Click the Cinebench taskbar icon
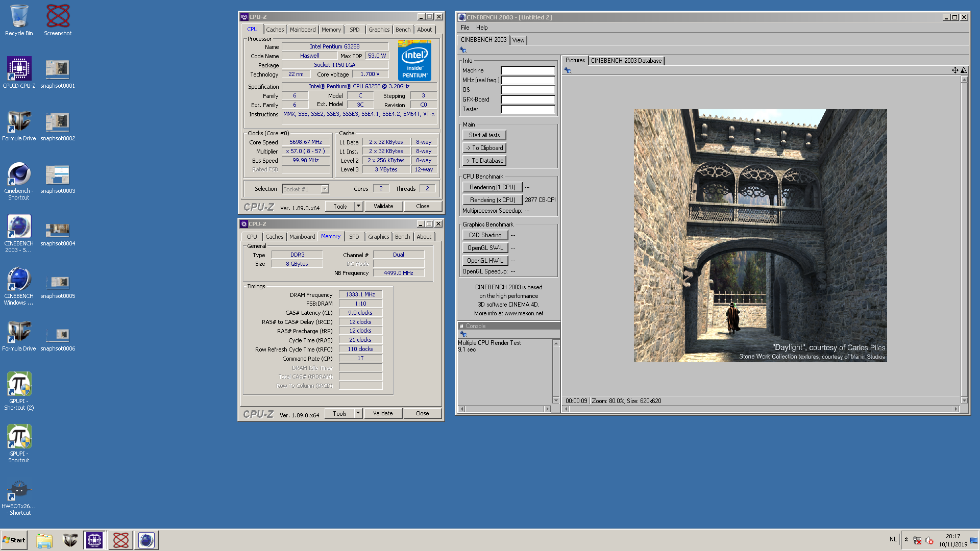The width and height of the screenshot is (980, 551). [146, 540]
